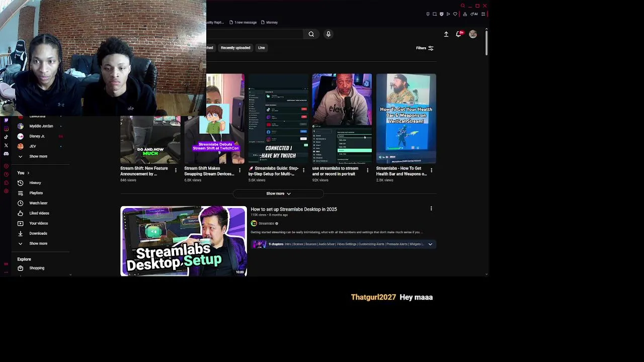Viewport: 644px width, 362px height.
Task: Open options for use streamlabs to stream short
Action: coord(367,170)
